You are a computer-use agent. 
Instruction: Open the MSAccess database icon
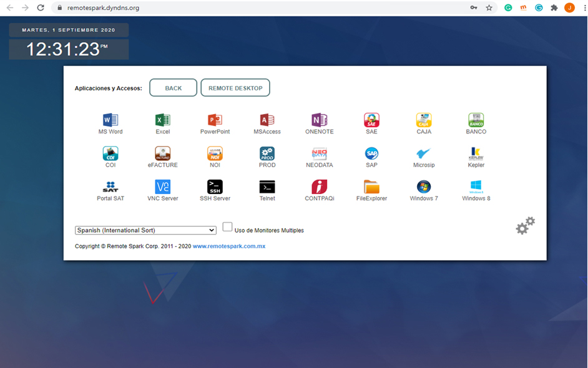coord(267,120)
